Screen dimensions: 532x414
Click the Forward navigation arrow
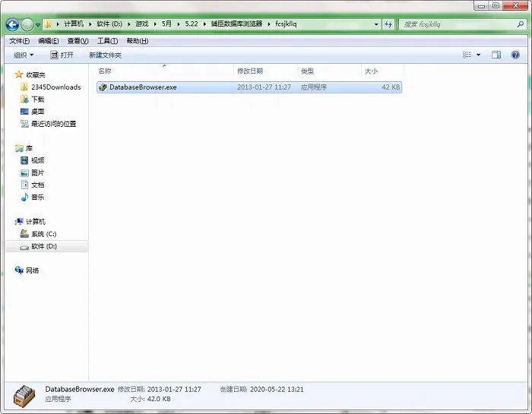(x=27, y=24)
